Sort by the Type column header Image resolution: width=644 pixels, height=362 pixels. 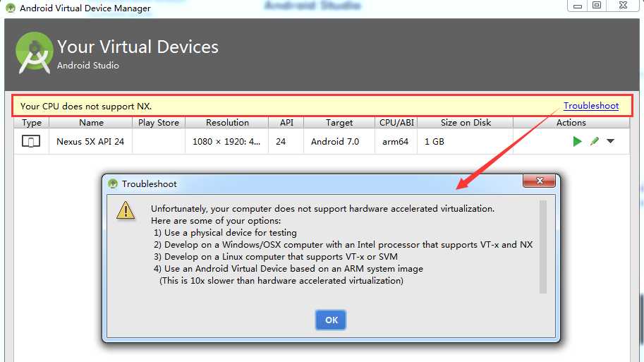[x=32, y=123]
